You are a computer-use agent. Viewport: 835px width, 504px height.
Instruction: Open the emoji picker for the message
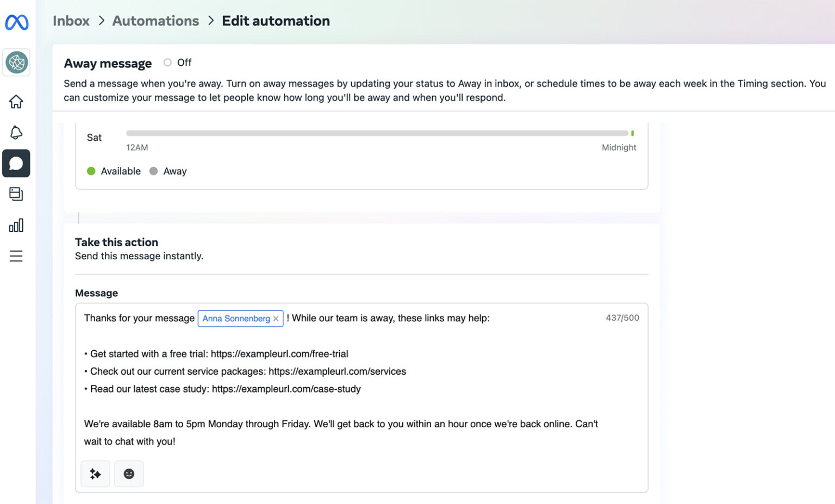click(129, 474)
